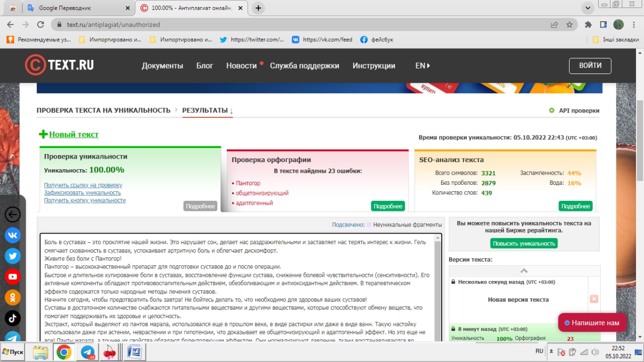Open Telegram from the taskbar

[87, 352]
